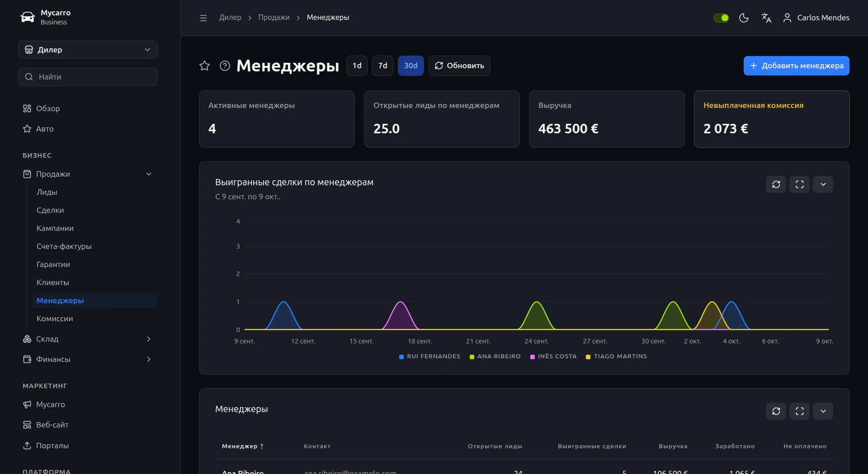
Task: Open the language translation icon
Action: (x=766, y=18)
